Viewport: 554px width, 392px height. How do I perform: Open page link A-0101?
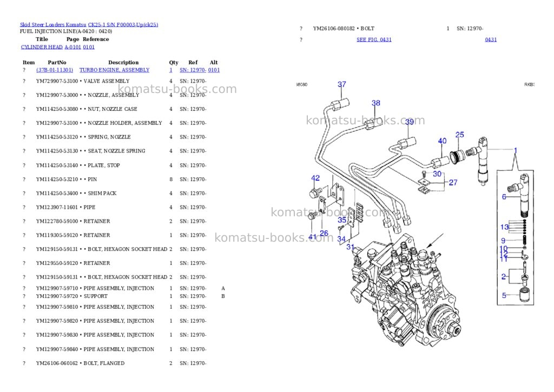click(73, 47)
